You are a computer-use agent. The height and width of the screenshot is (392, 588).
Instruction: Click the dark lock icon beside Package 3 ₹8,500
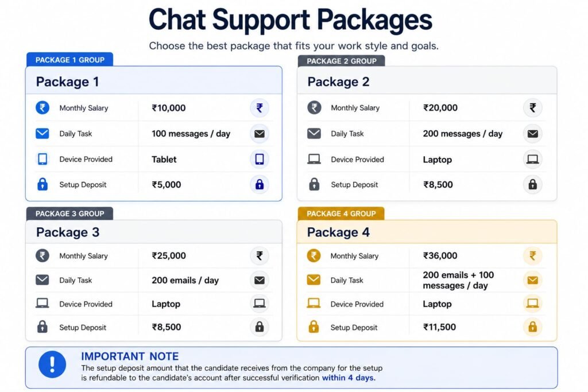click(x=259, y=327)
